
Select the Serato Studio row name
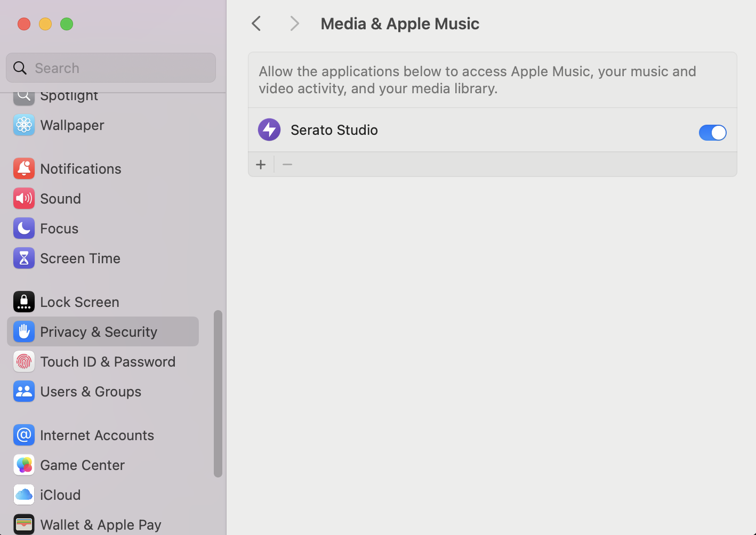point(334,130)
